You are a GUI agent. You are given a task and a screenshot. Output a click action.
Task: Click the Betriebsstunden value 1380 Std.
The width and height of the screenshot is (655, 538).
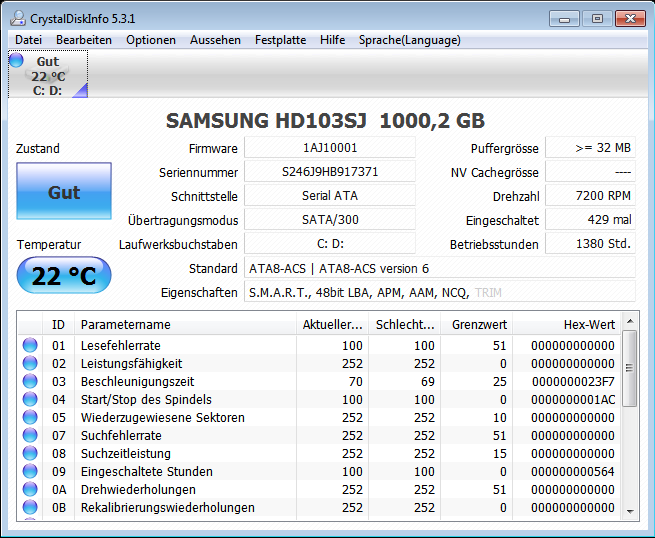[x=591, y=244]
